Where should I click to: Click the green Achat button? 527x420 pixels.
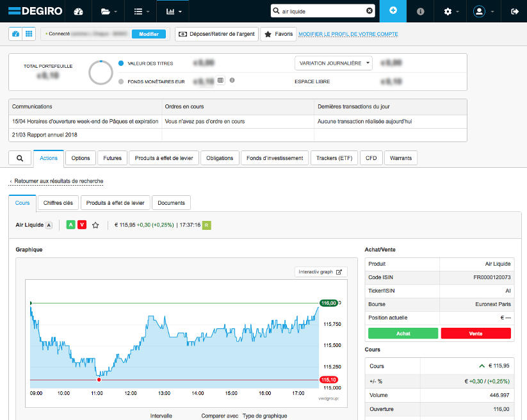pos(403,334)
